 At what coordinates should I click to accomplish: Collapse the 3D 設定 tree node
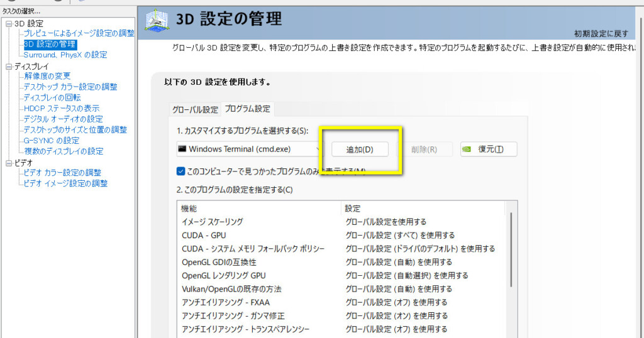pyautogui.click(x=9, y=24)
